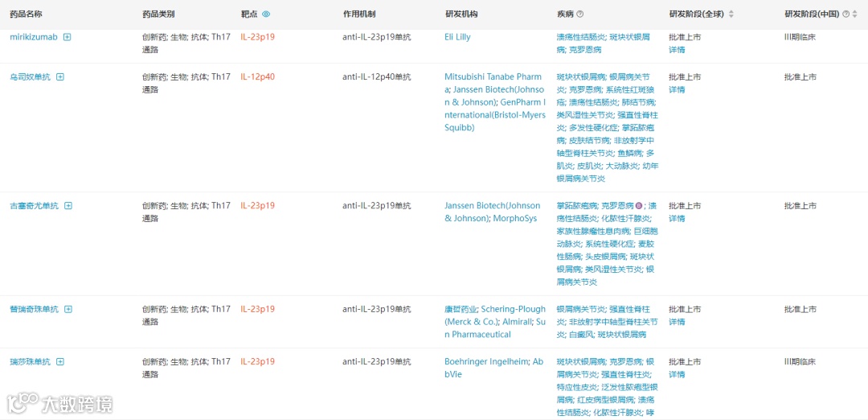Open 化脓性汗腺炎 in the 古塞奇尤单抗 row
This screenshot has width=868, height=420.
[625, 218]
